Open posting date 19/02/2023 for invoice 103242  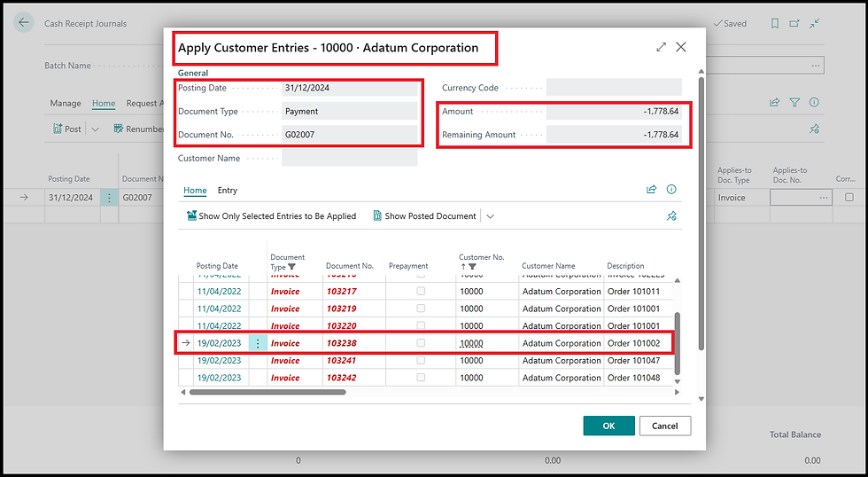[220, 378]
